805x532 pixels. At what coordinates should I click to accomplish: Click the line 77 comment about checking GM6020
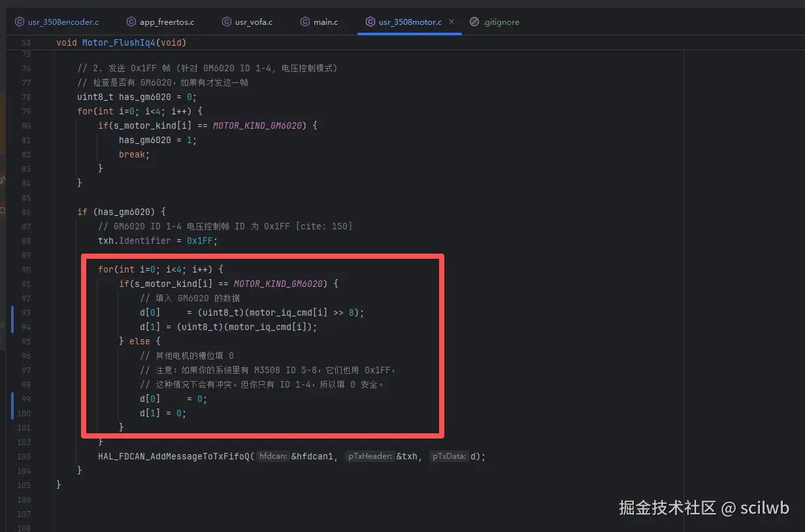[x=163, y=82]
